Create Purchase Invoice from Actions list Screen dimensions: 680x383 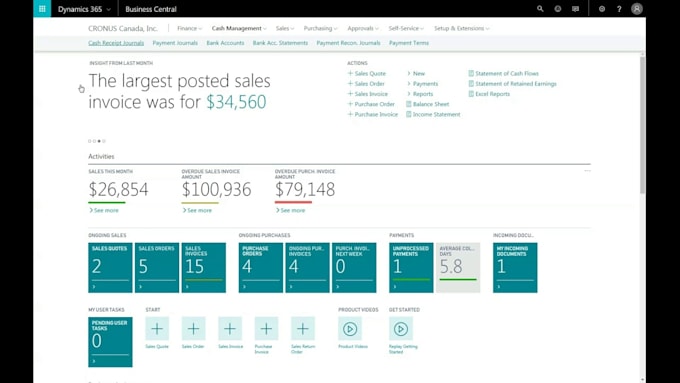point(373,115)
